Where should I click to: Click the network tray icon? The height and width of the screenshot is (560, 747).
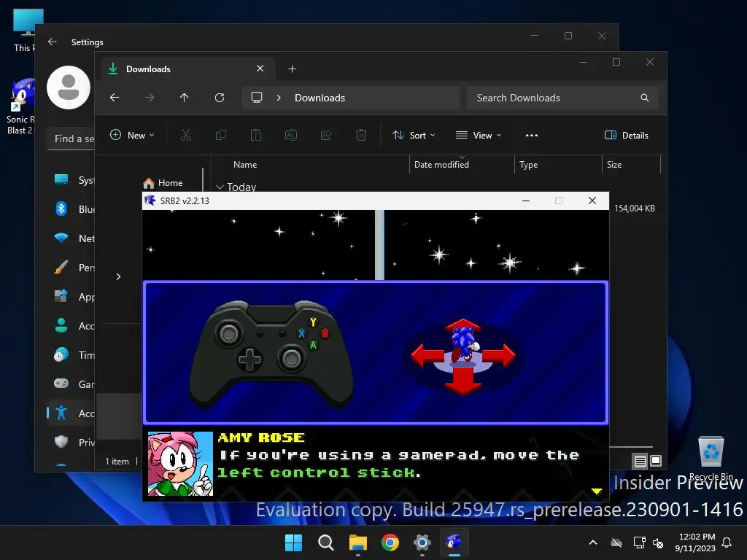pyautogui.click(x=639, y=542)
